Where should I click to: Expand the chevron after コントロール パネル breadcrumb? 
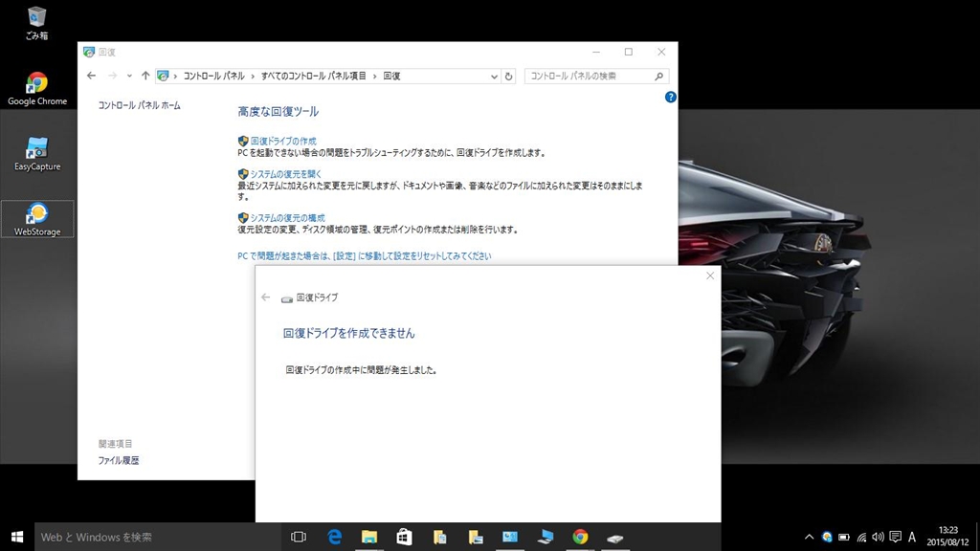click(x=253, y=77)
